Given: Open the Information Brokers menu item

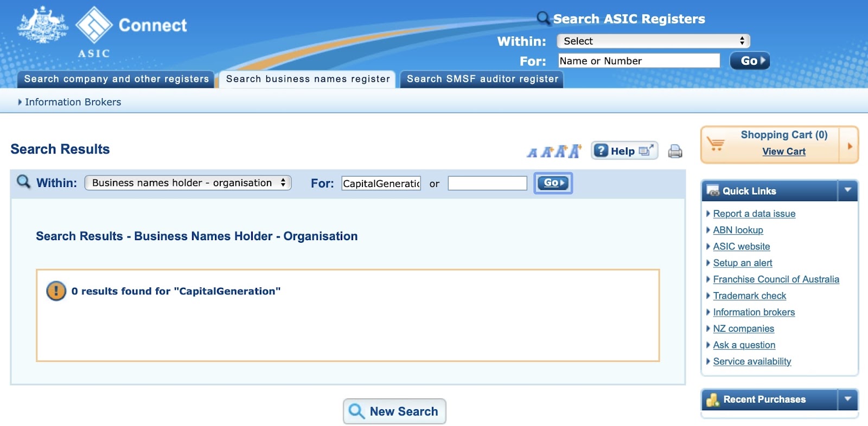Looking at the screenshot, I should point(73,102).
